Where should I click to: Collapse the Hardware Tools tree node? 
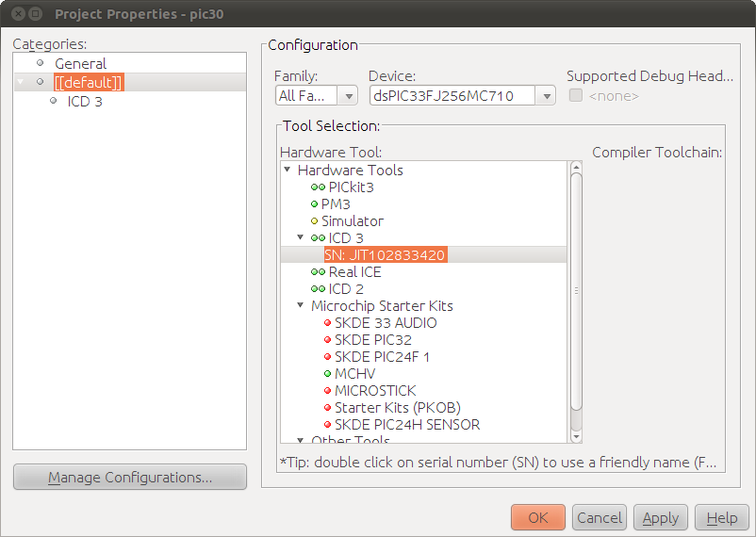288,170
